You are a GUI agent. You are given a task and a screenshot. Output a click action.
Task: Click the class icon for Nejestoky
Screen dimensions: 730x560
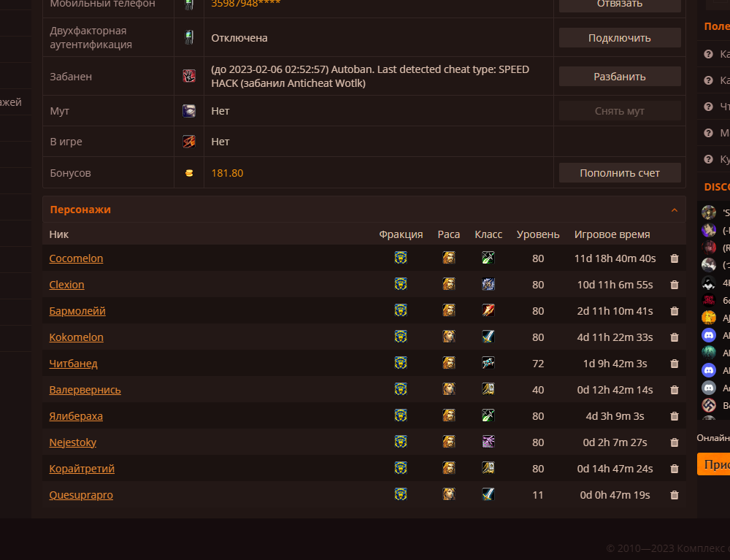click(488, 442)
